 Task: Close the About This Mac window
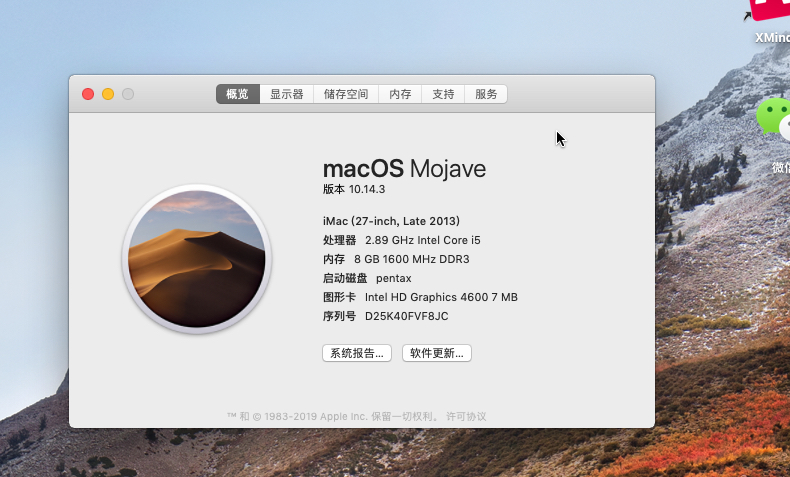(x=88, y=94)
